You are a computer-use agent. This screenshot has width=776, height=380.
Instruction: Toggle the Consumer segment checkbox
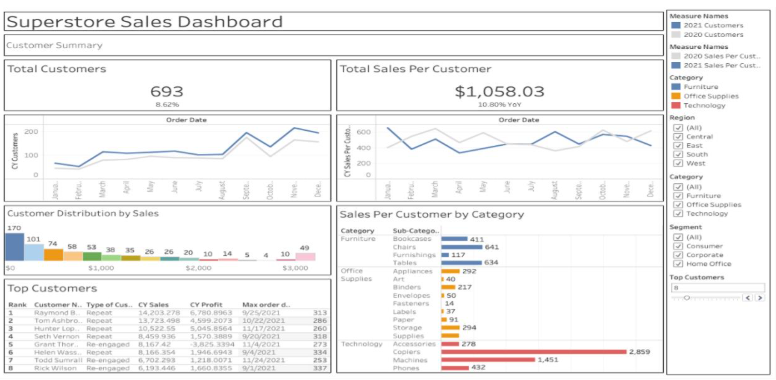tap(678, 246)
